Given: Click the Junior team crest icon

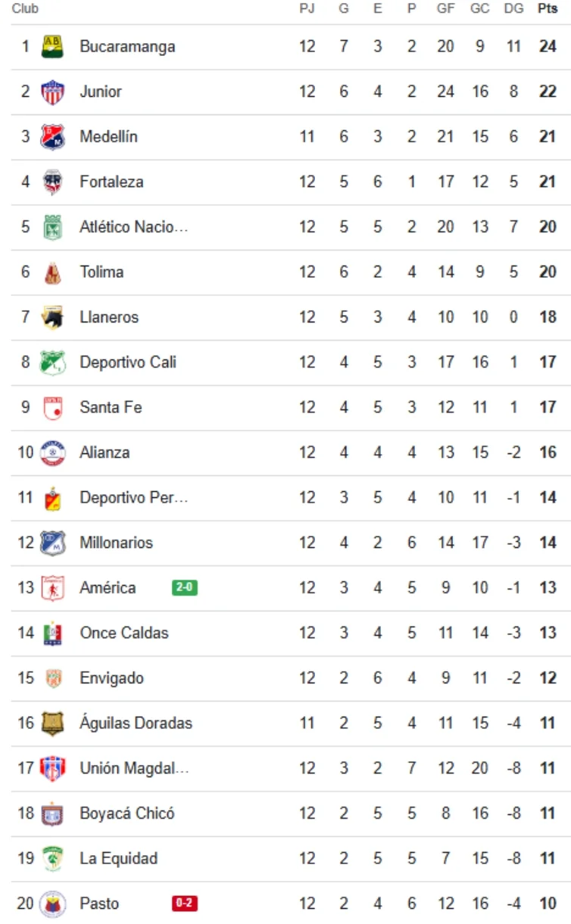Looking at the screenshot, I should pyautogui.click(x=52, y=92).
